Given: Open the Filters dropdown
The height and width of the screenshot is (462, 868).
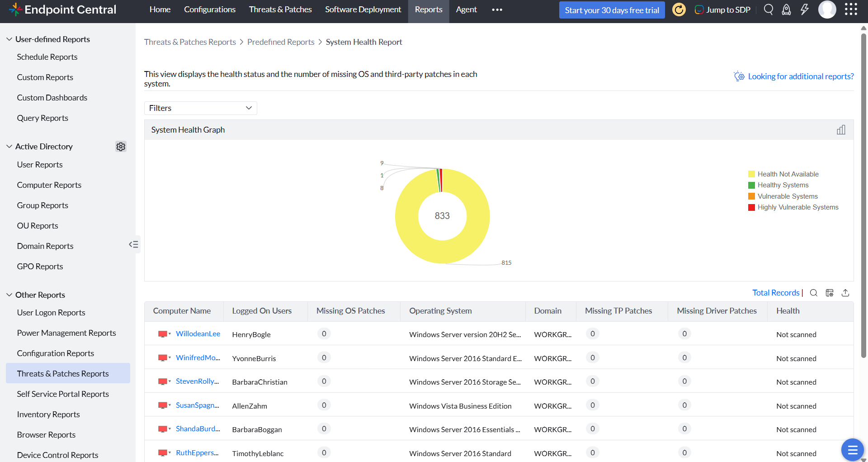Looking at the screenshot, I should [x=200, y=108].
